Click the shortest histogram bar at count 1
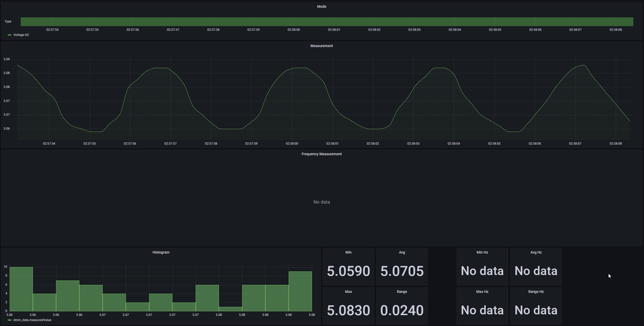The image size is (644, 326). (230, 309)
